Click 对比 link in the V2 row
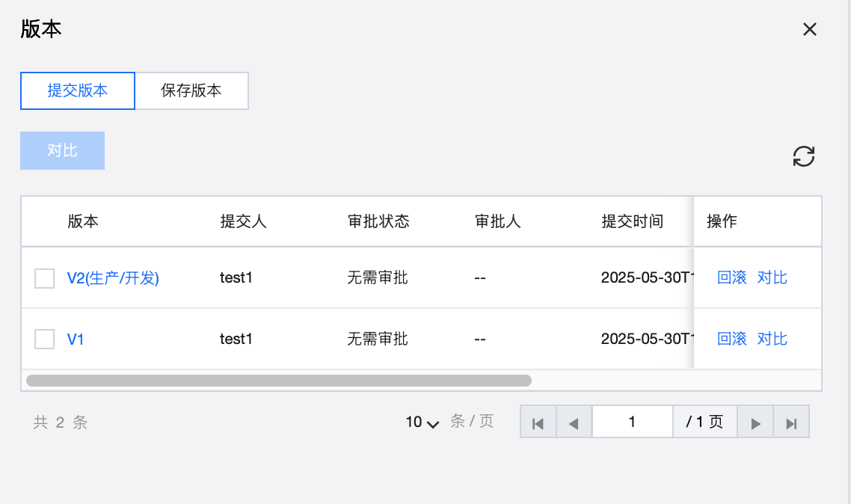Screen dimensions: 851x504 click(x=772, y=278)
